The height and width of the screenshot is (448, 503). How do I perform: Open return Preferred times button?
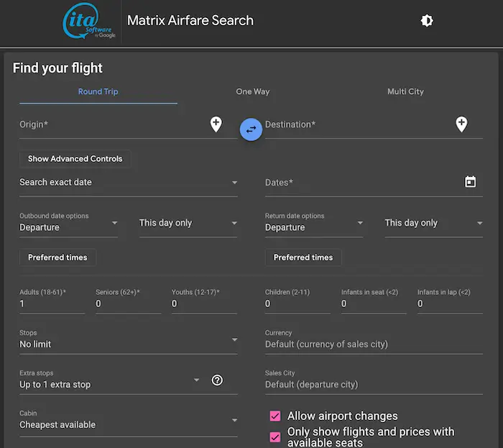tap(303, 257)
